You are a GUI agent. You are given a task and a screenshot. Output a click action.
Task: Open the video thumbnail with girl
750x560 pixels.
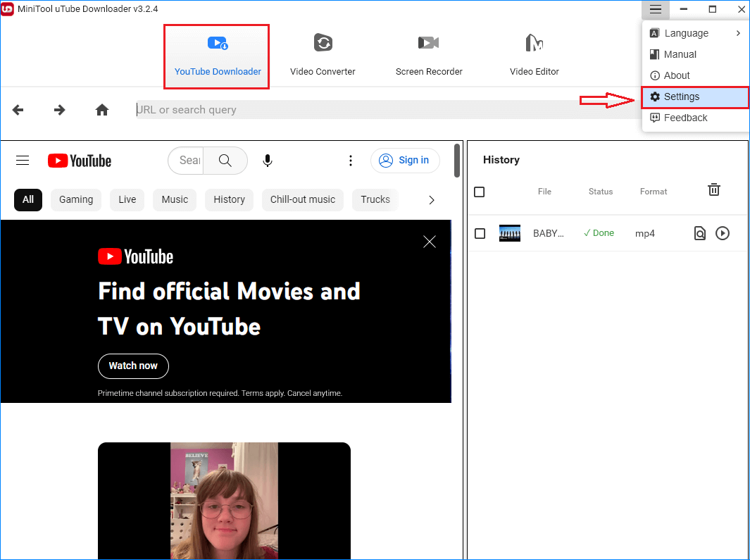coord(225,501)
